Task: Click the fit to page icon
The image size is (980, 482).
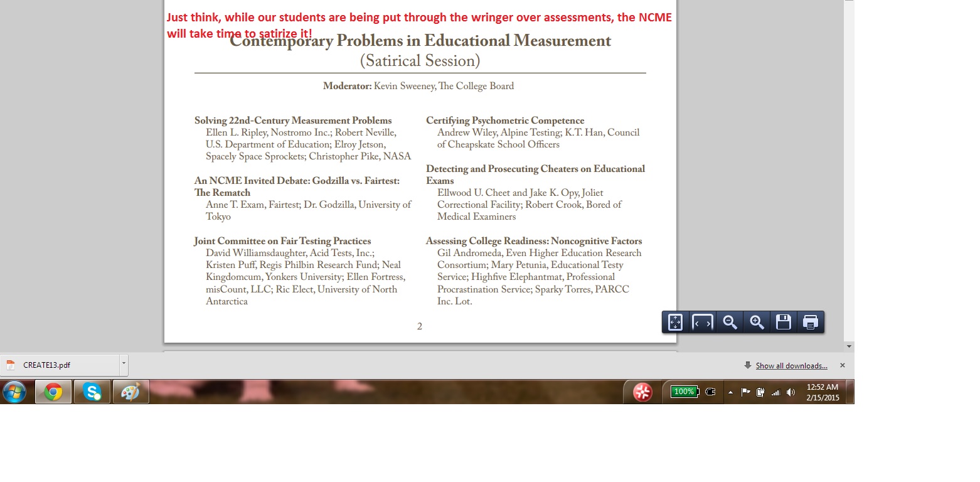Action: click(x=675, y=323)
